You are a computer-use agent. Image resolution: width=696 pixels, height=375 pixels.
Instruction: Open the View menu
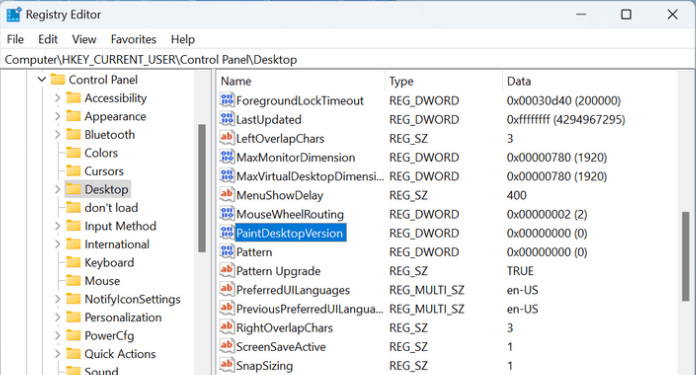coord(84,39)
